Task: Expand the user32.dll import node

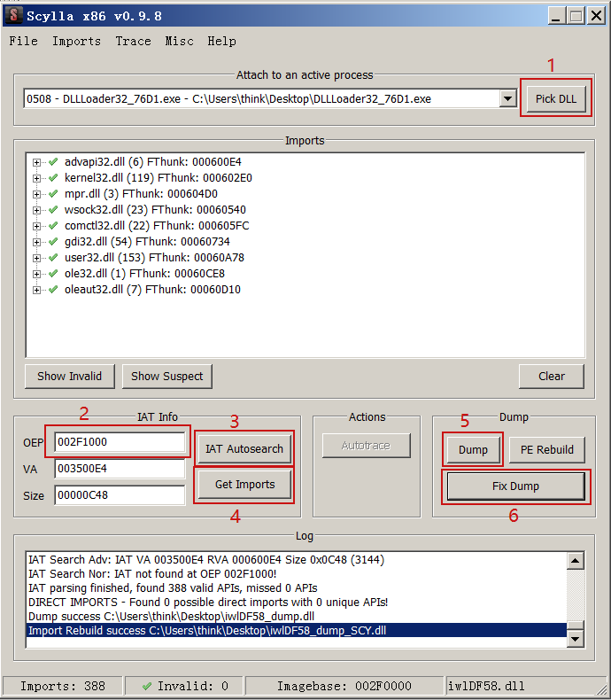Action: click(36, 258)
